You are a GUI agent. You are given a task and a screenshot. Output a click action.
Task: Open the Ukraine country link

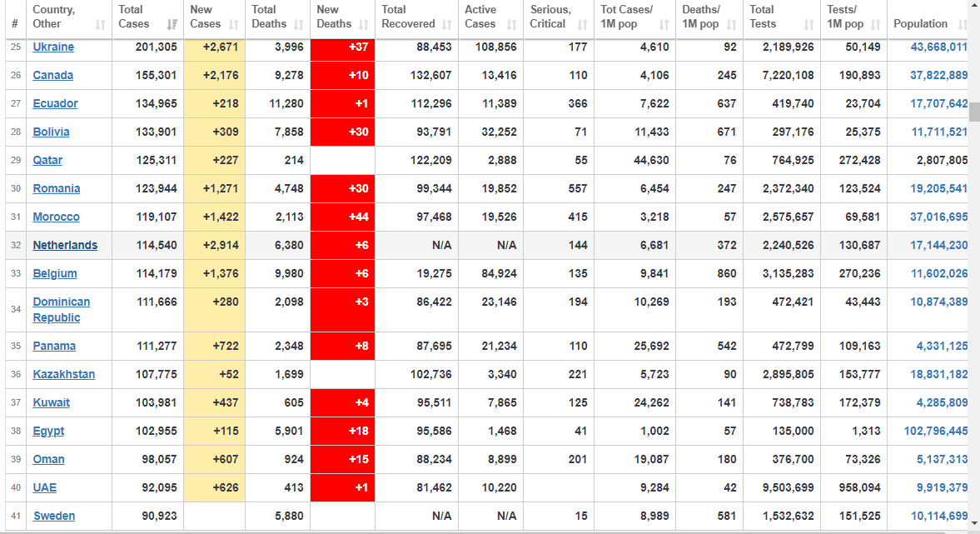tap(53, 47)
